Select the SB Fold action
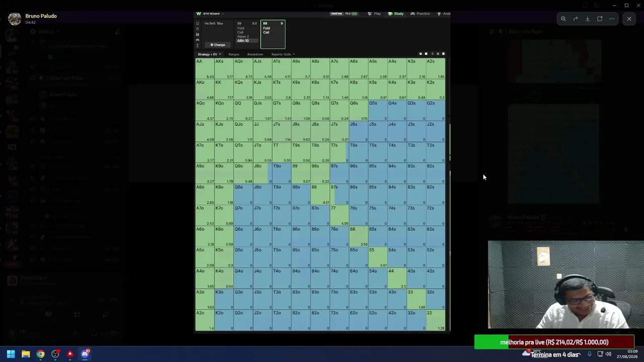This screenshot has height=362, width=644. 240,28
